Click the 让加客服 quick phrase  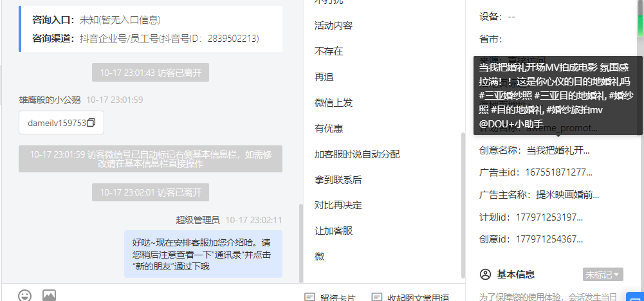click(333, 230)
